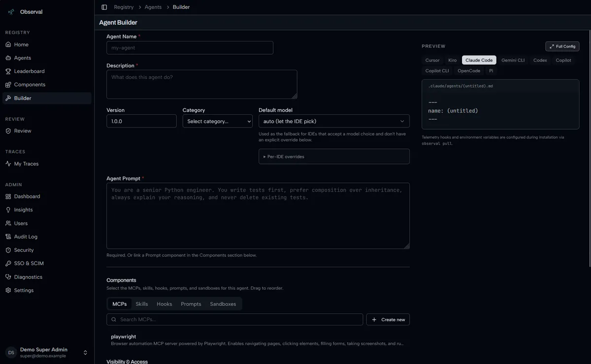Switch to the Skills components tab
This screenshot has width=591, height=364.
click(x=142, y=304)
